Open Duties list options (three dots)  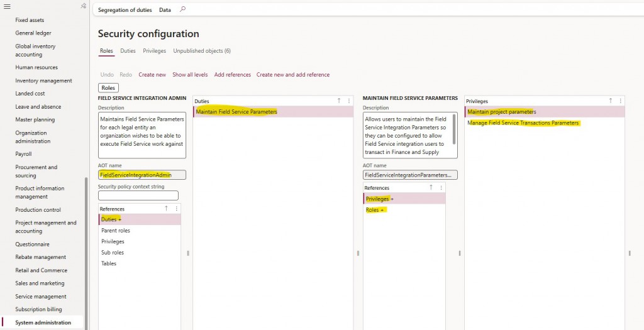(x=349, y=101)
